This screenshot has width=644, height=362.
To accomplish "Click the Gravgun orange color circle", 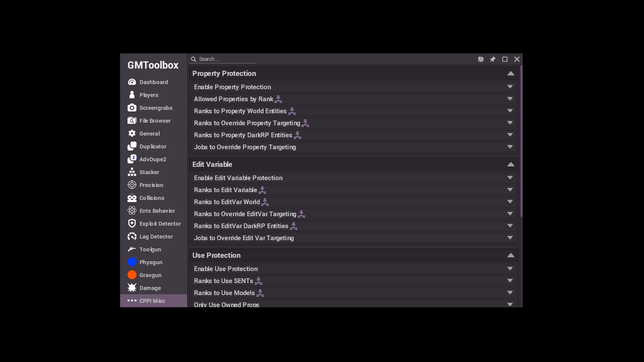I will point(132,275).
